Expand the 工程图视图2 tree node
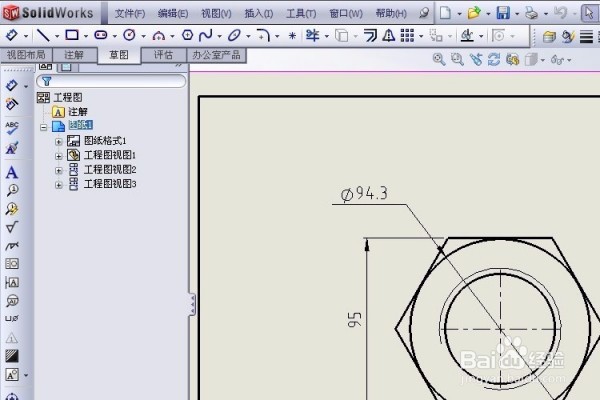This screenshot has width=600, height=400. coord(59,170)
